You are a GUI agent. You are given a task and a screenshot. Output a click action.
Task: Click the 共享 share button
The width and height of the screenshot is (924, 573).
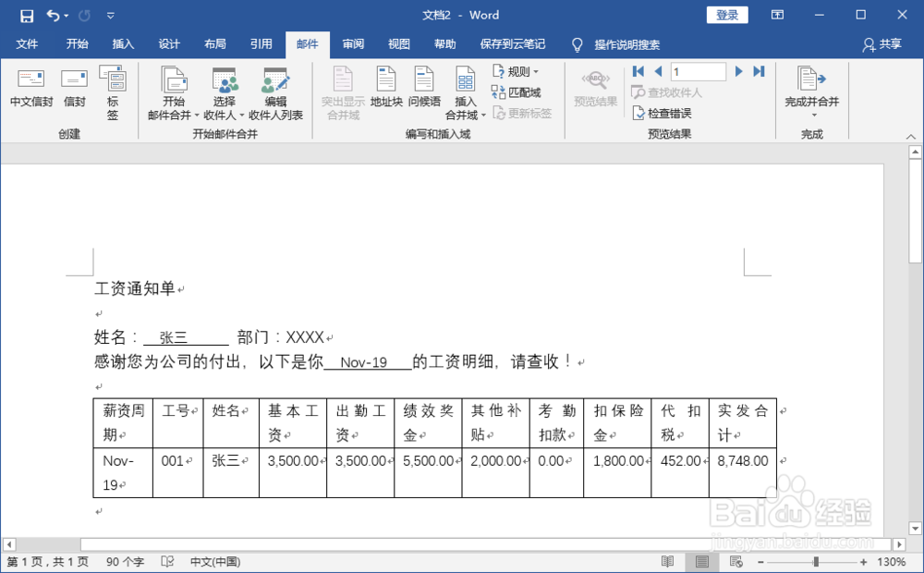click(x=882, y=44)
